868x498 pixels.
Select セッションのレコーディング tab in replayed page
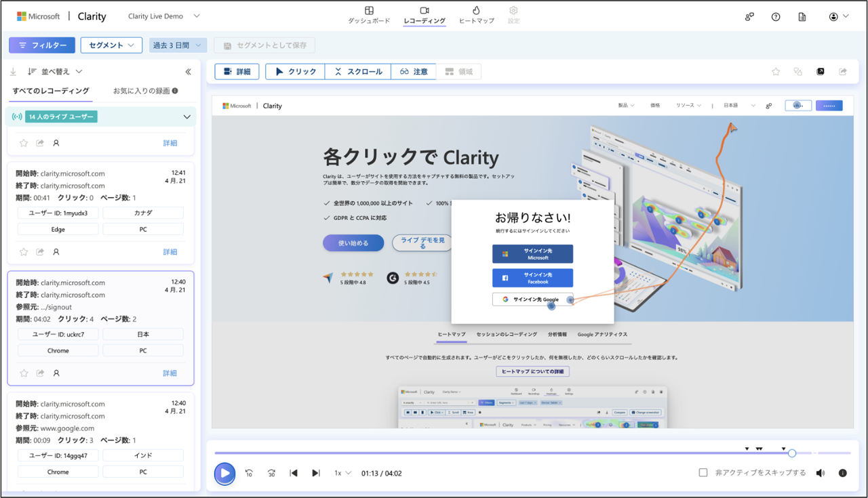point(507,334)
